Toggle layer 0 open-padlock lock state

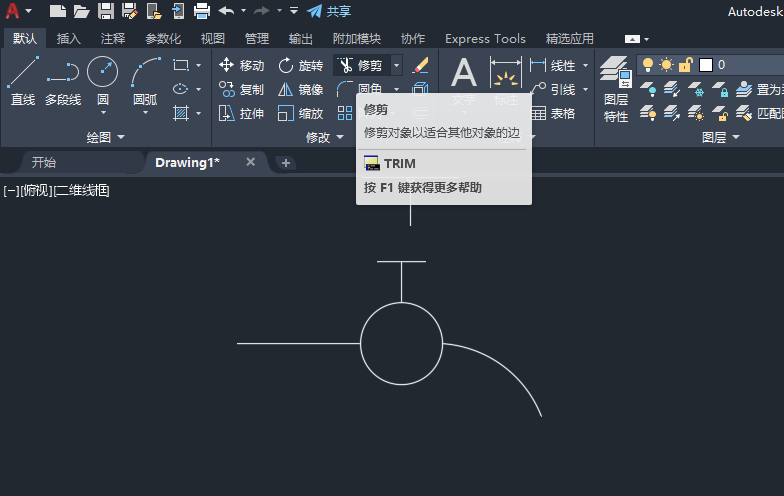pos(686,64)
